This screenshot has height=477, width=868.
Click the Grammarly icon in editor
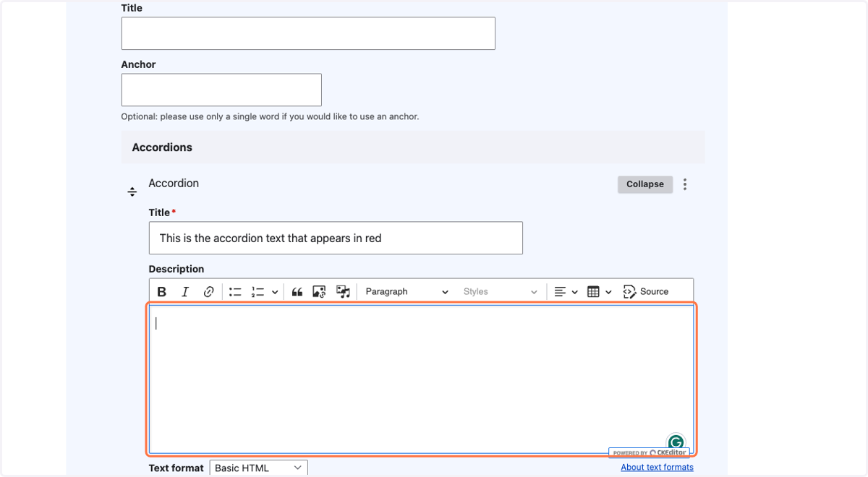tap(676, 442)
